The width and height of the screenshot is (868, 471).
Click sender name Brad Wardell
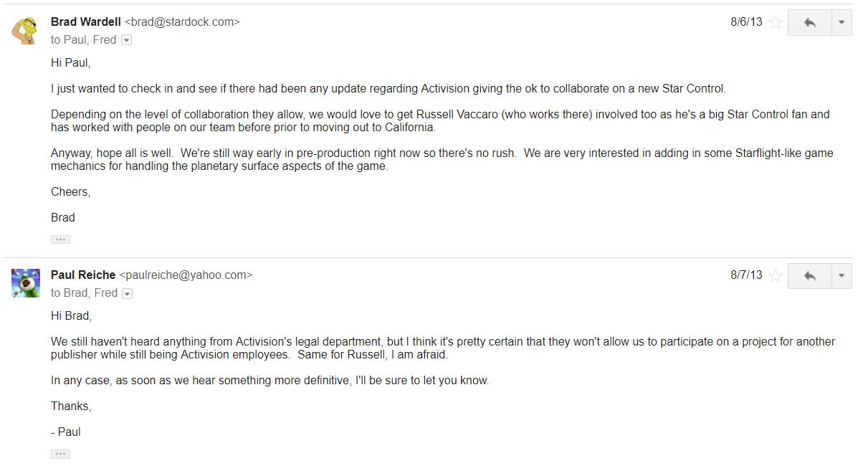pyautogui.click(x=85, y=22)
